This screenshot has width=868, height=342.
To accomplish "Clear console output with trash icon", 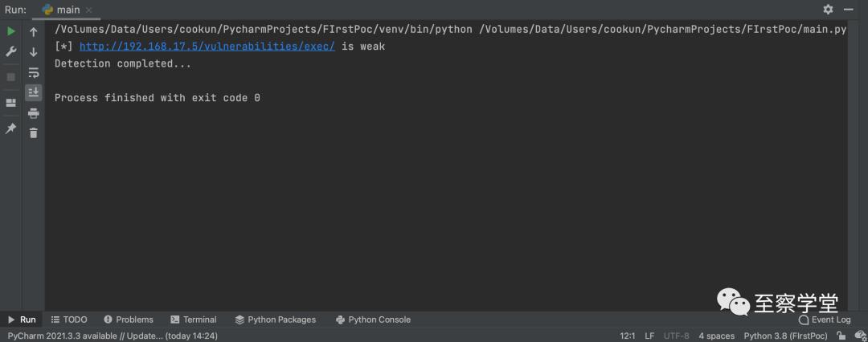I will tap(34, 133).
